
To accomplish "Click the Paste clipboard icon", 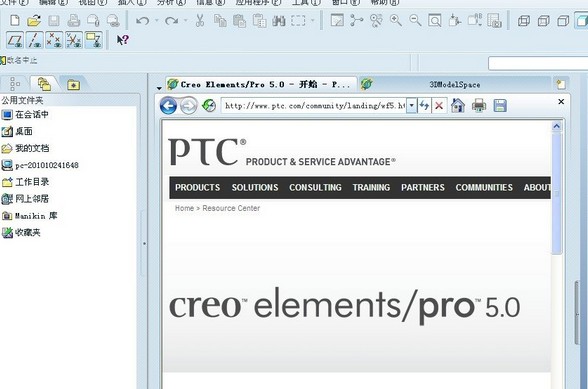I will [239, 20].
